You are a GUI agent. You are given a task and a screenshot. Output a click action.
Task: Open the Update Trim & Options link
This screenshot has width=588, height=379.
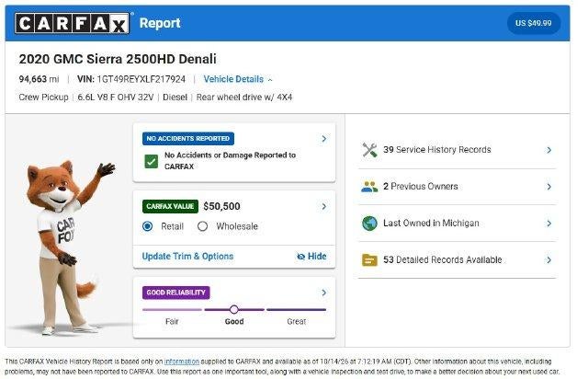point(187,257)
